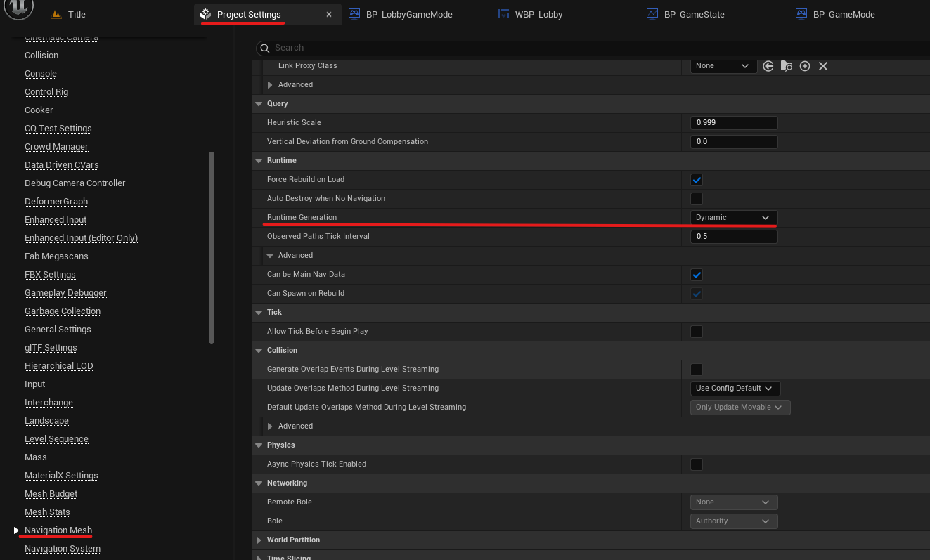The width and height of the screenshot is (930, 560).
Task: Open Mesh Budget settings category
Action: point(51,494)
